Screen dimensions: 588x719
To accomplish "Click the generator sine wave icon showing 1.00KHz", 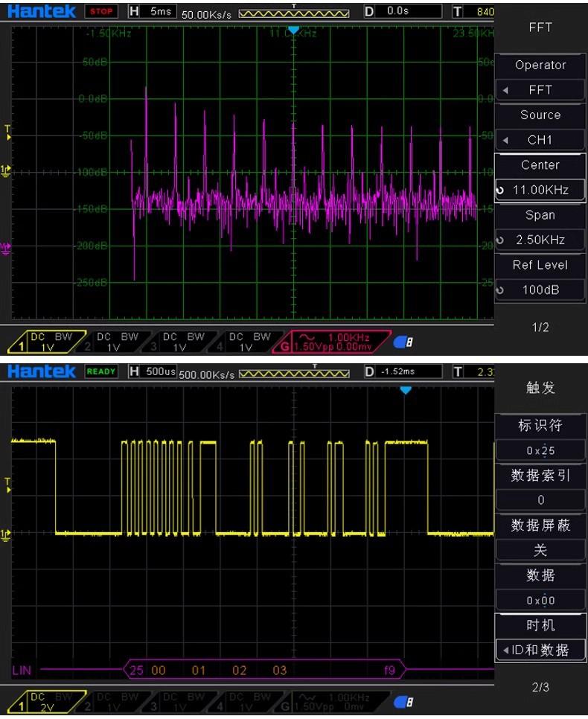I will point(307,336).
